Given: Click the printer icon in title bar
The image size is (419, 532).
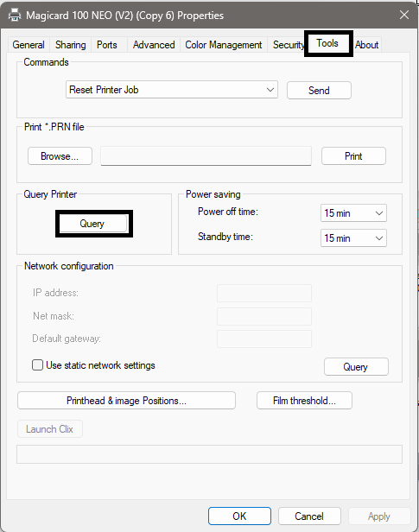Looking at the screenshot, I should (15, 16).
